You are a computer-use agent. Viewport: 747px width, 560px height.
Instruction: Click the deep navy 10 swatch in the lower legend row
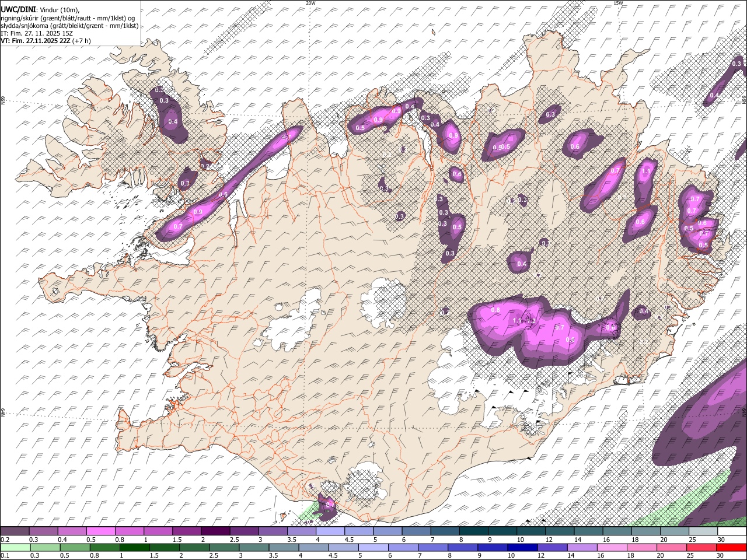pyautogui.click(x=522, y=547)
